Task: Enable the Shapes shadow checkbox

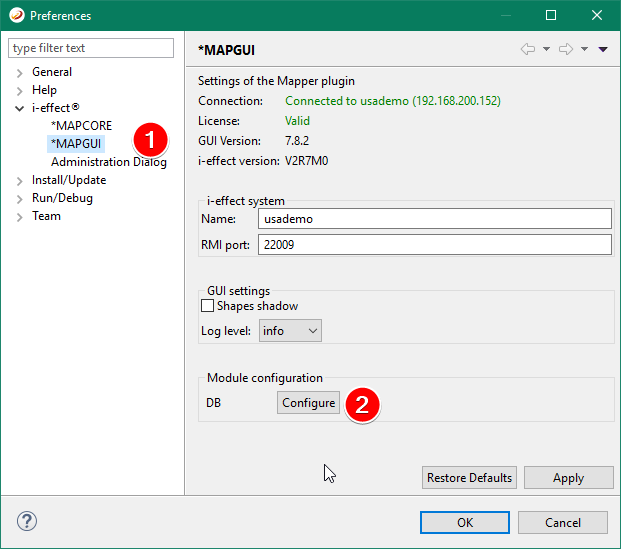Action: point(208,306)
